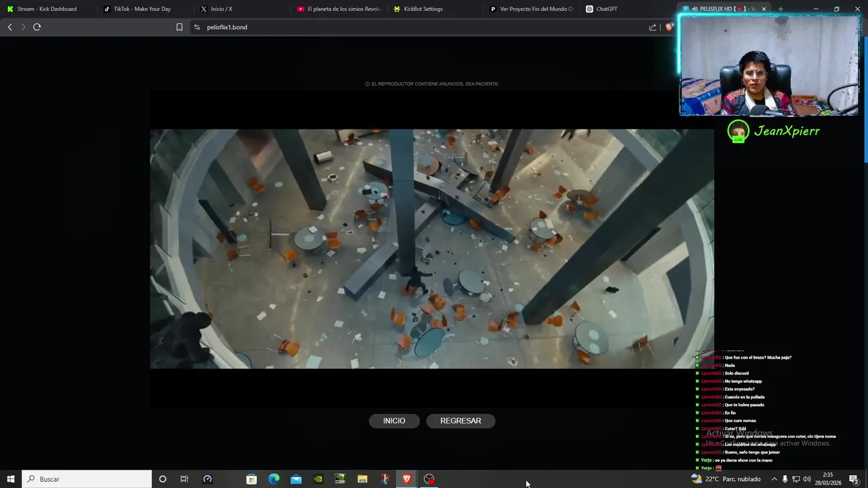The height and width of the screenshot is (488, 868).
Task: Open Cortana circle icon on taskbar
Action: (x=162, y=479)
